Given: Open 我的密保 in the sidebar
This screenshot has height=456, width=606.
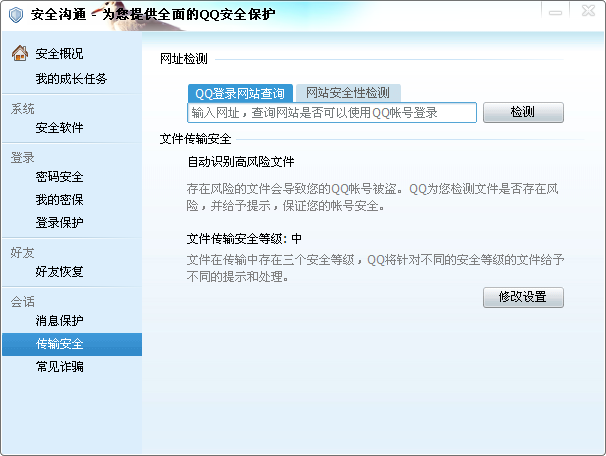Looking at the screenshot, I should coord(59,199).
